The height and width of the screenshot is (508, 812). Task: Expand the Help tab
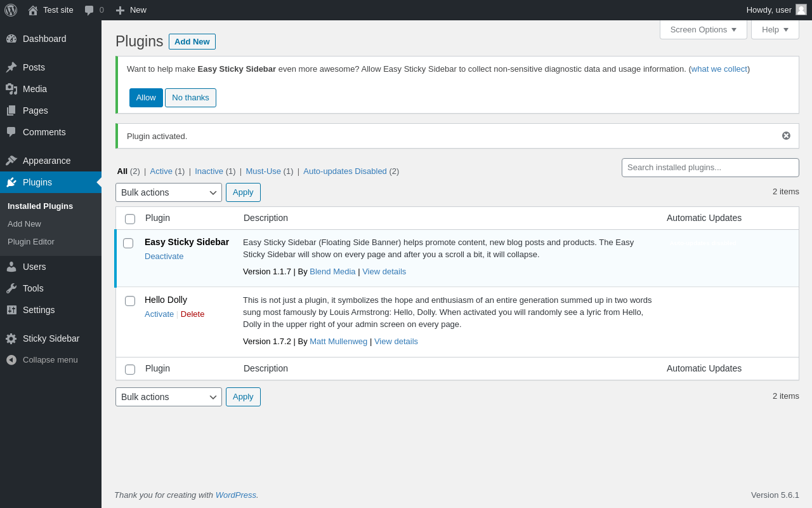pyautogui.click(x=775, y=29)
